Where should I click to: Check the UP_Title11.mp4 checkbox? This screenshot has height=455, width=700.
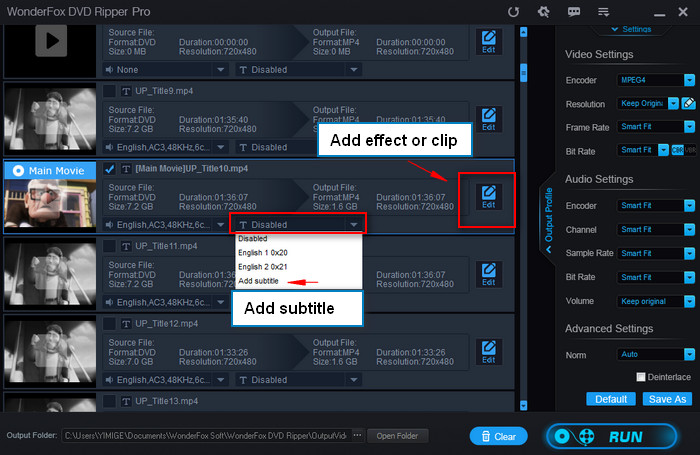[x=109, y=246]
